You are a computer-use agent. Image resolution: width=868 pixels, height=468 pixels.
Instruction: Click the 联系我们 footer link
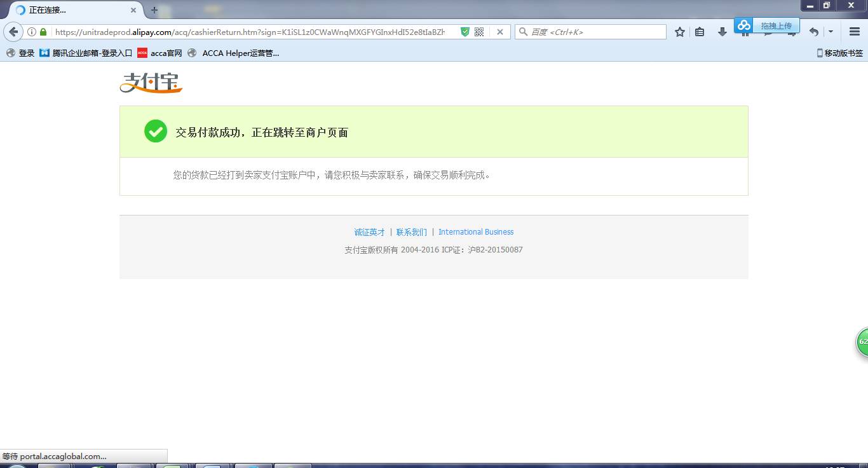(412, 232)
